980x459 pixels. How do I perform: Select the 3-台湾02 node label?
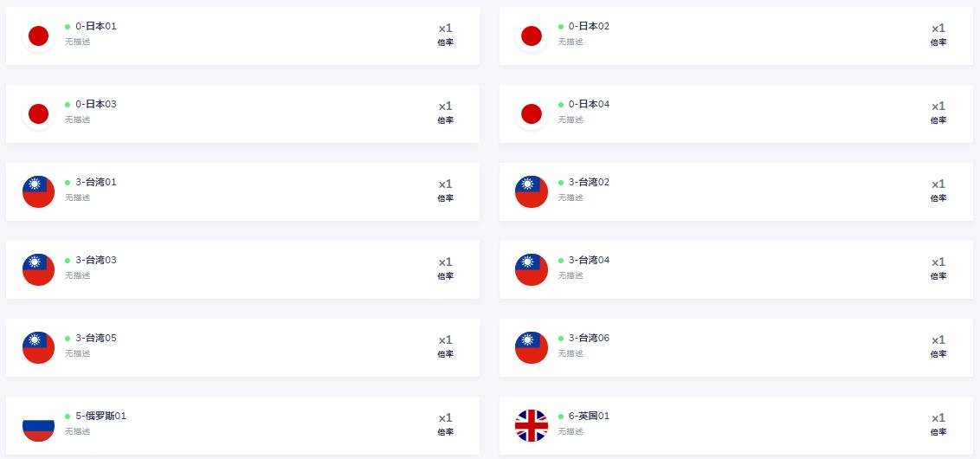[589, 183]
